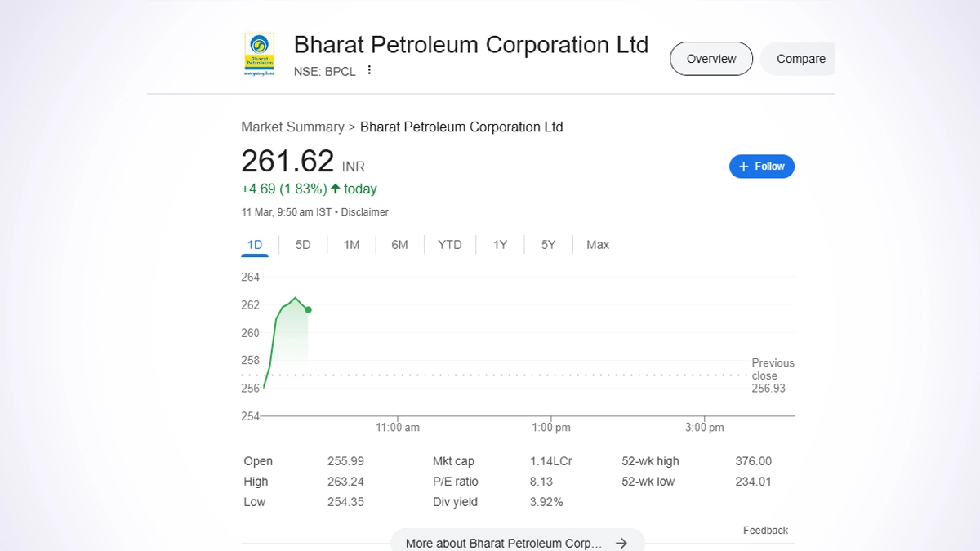Select the Overview tab
Image resolution: width=980 pixels, height=551 pixels.
710,59
